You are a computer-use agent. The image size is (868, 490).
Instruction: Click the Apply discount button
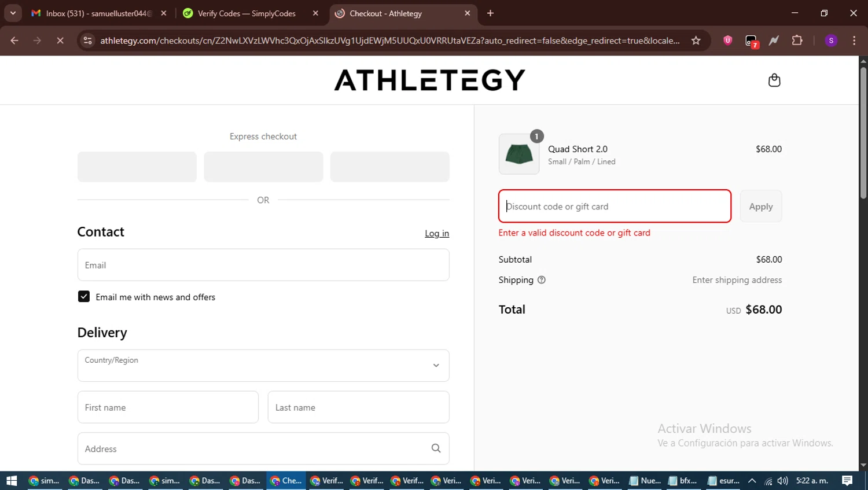point(761,207)
